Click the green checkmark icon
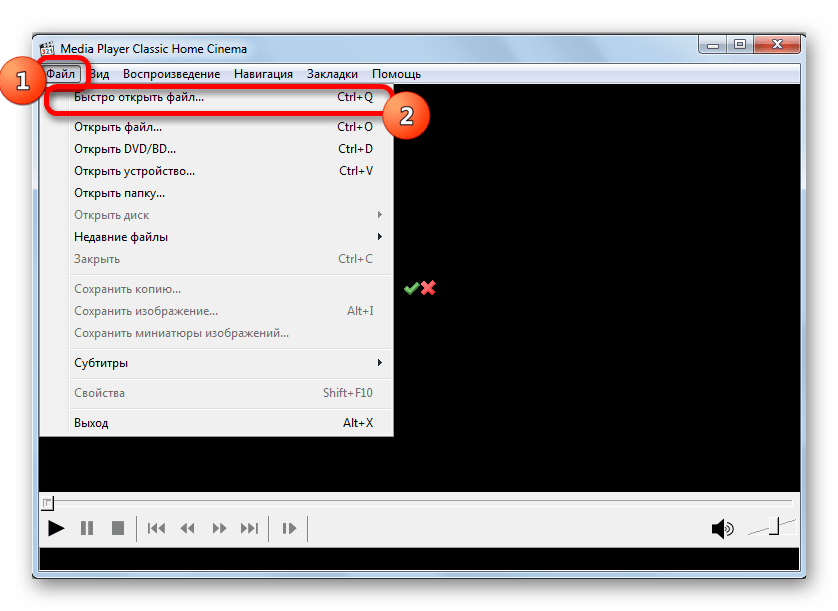 (x=411, y=289)
